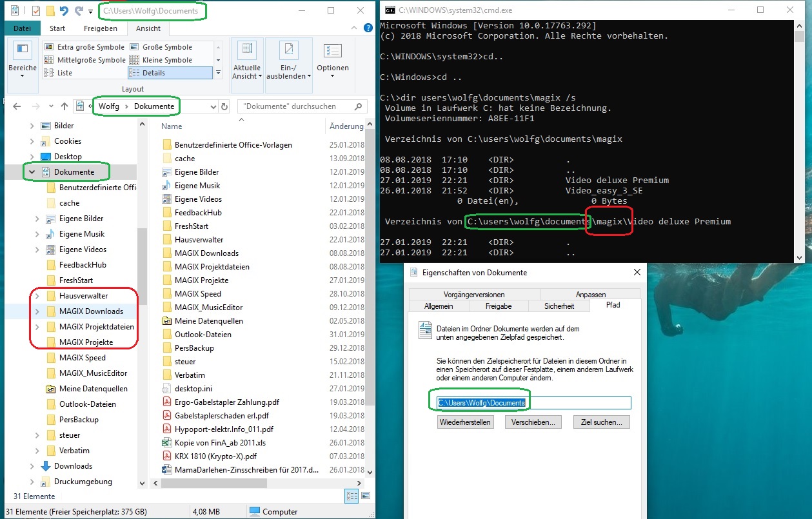Screen dimensions: 812x519
Task: Click the Undo icon in Explorer title bar
Action: [x=64, y=10]
